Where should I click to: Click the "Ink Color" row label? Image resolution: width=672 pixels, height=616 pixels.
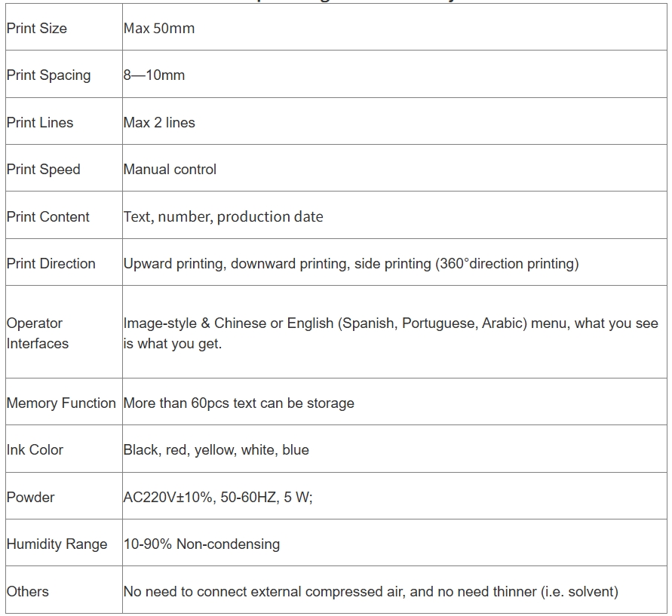pos(35,450)
